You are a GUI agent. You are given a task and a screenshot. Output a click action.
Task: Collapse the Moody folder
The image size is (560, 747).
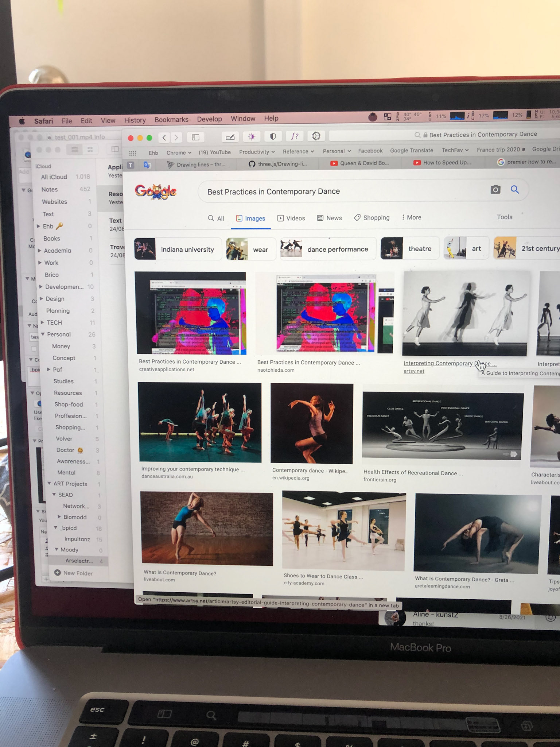(x=57, y=549)
